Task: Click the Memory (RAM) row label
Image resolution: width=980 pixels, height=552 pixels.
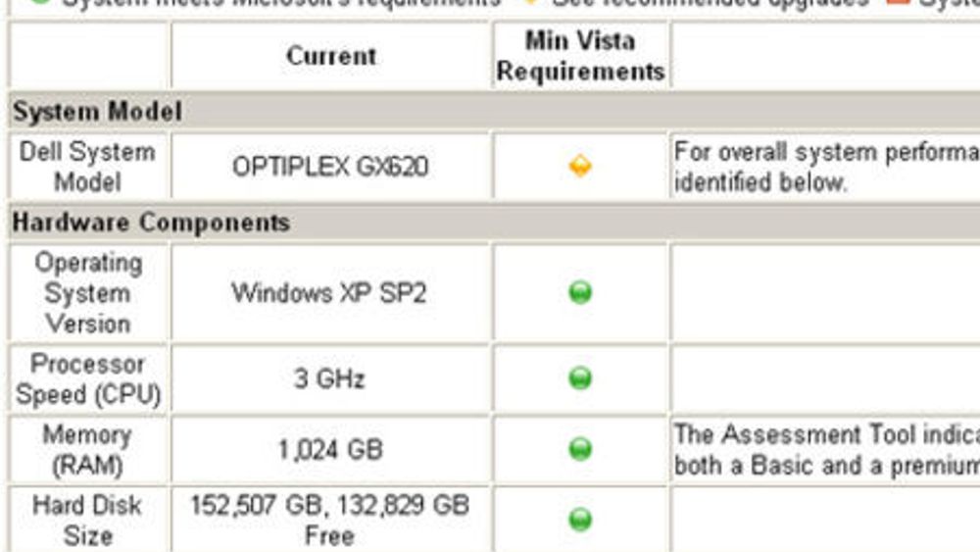Action: click(x=87, y=449)
